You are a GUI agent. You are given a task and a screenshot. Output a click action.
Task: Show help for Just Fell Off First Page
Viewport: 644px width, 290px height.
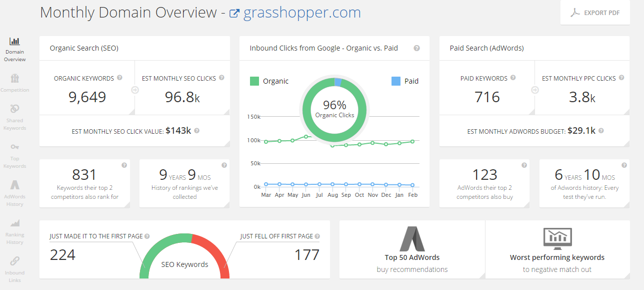[x=317, y=236]
